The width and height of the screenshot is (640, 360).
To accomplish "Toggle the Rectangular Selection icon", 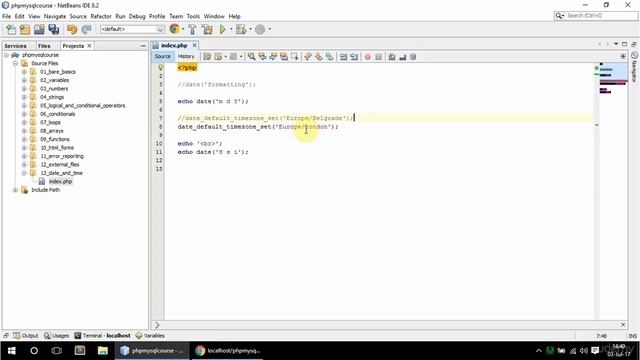I will (294, 57).
